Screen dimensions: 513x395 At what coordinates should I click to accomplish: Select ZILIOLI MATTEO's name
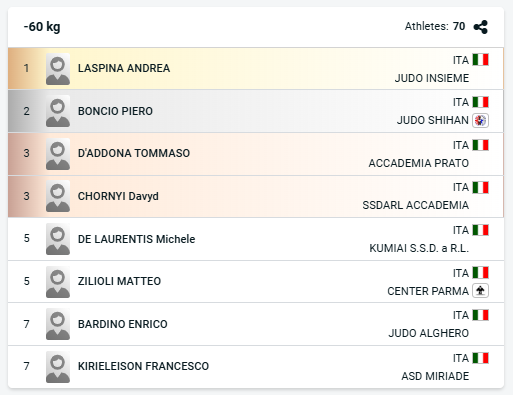(119, 281)
